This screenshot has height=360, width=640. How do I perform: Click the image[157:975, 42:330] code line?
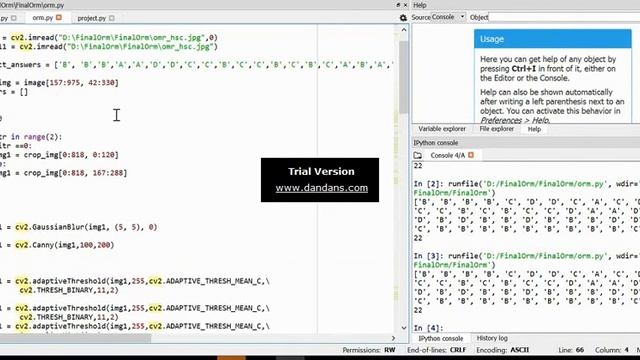click(59, 82)
